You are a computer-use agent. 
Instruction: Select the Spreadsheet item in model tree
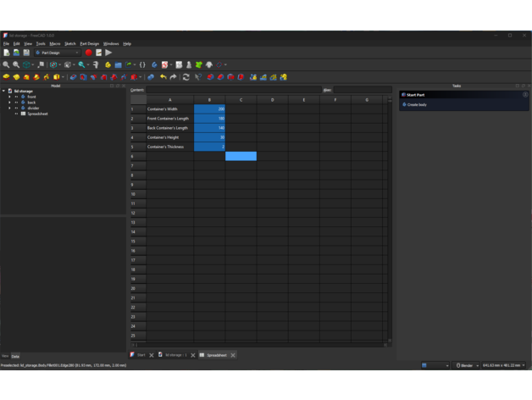coord(37,114)
